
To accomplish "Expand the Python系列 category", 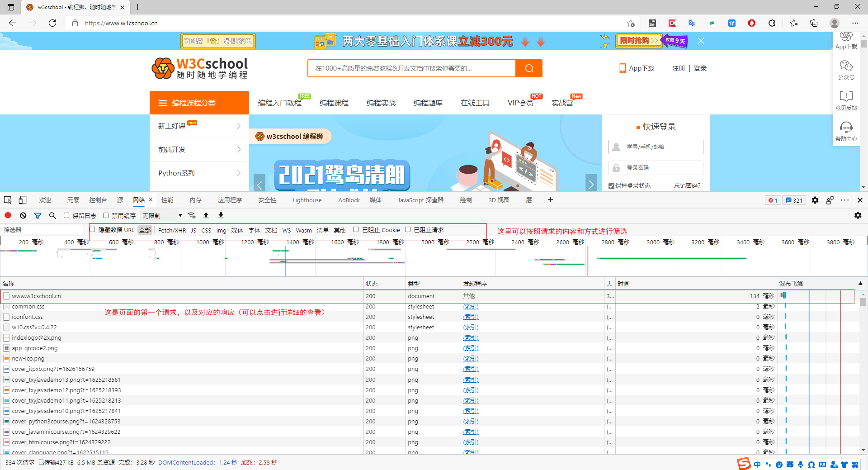I will coord(199,173).
